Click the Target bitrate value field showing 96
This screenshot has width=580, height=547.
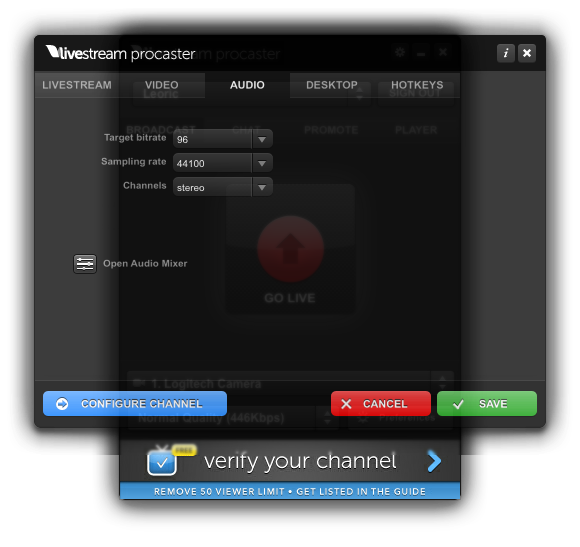pyautogui.click(x=212, y=139)
